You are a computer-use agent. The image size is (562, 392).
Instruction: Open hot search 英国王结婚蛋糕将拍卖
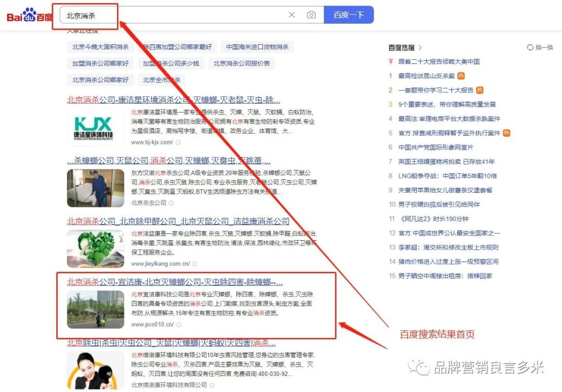(x=446, y=162)
